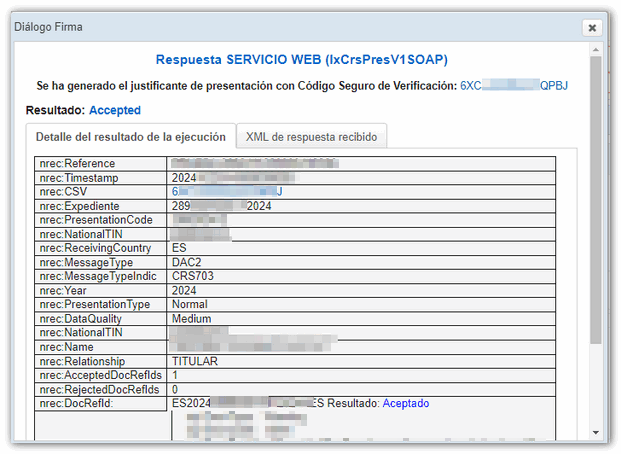
Task: Click the ES receiving country value
Action: coord(180,248)
